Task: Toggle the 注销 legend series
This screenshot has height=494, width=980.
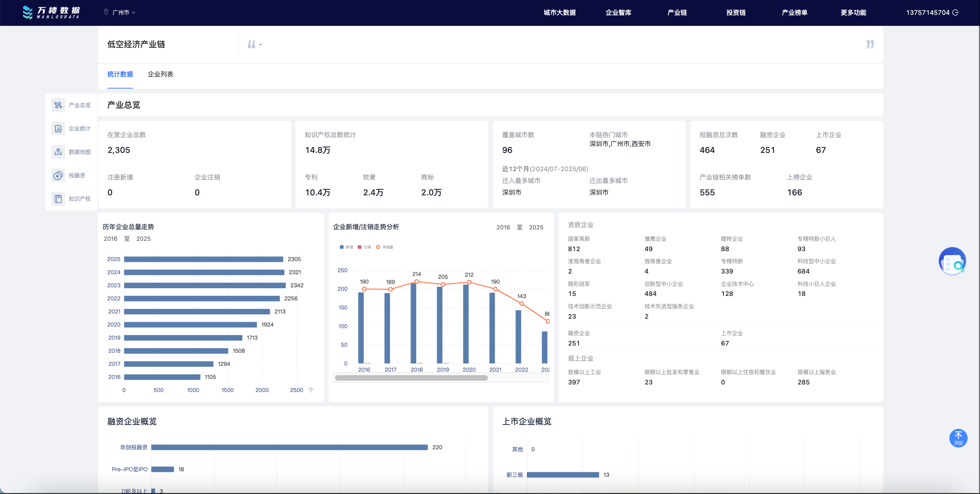Action: (x=364, y=247)
